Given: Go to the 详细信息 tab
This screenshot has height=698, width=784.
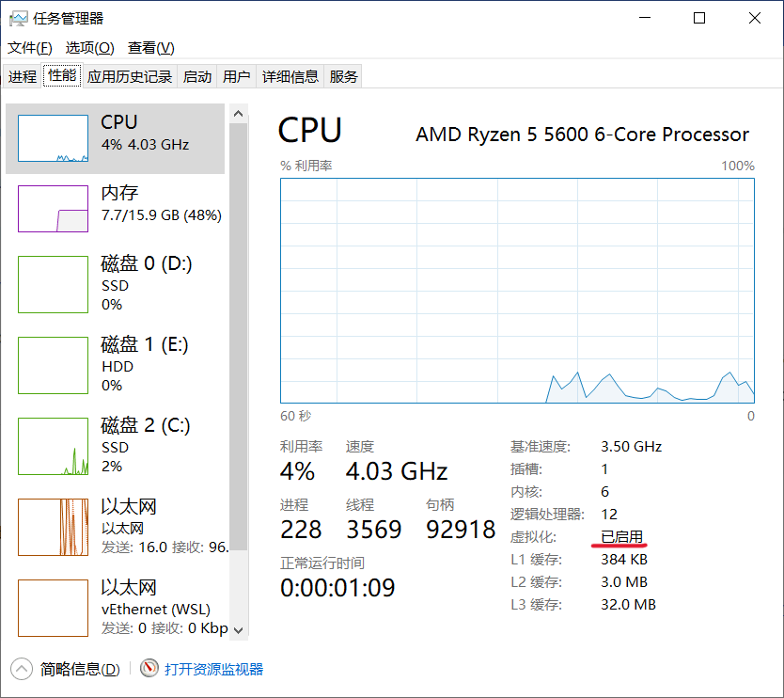Looking at the screenshot, I should point(290,77).
